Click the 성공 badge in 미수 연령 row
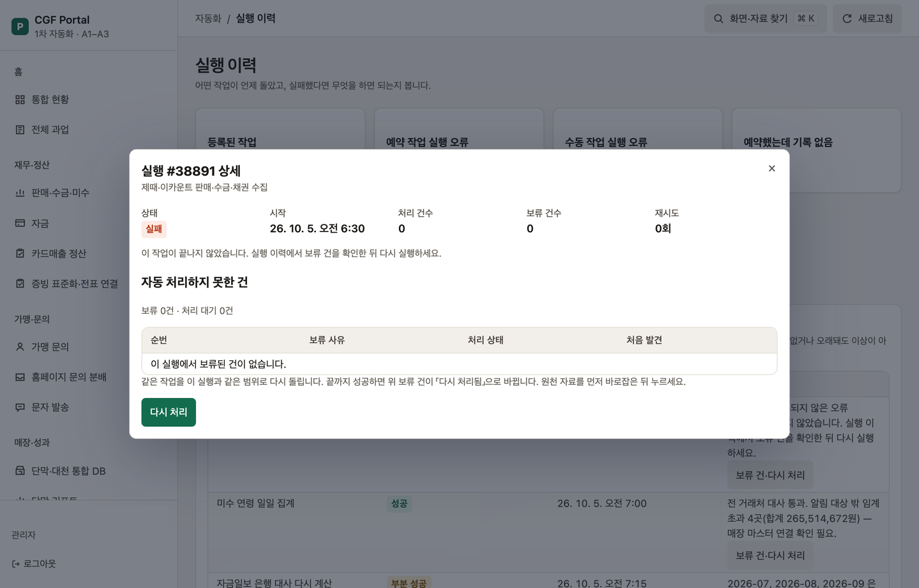919x588 pixels. 400,504
